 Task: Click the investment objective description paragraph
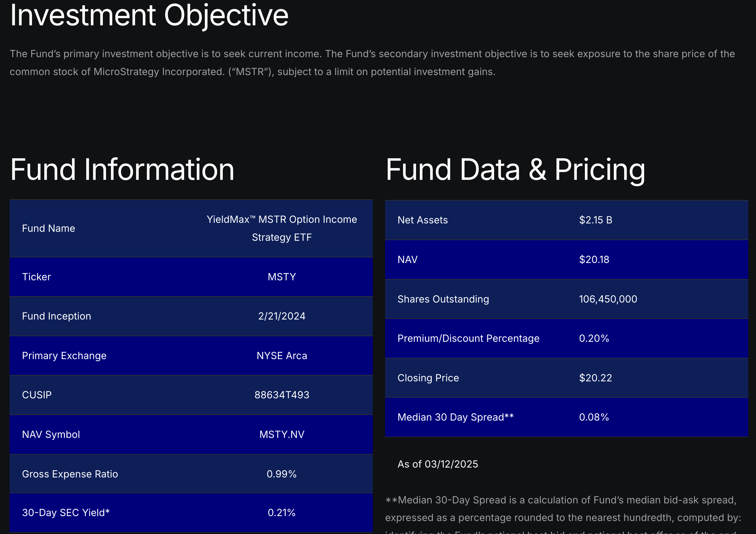[x=372, y=63]
